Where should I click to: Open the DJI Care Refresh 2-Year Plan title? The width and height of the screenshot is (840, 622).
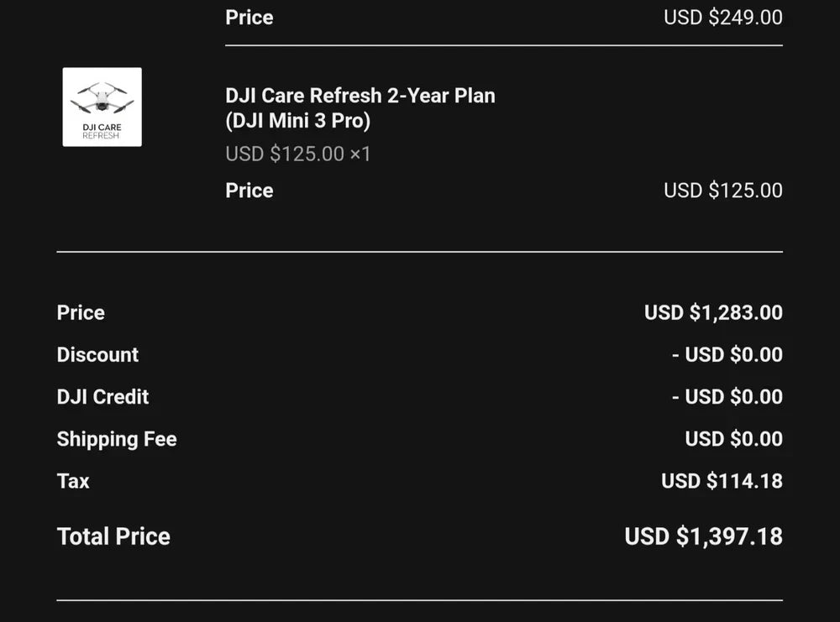360,96
